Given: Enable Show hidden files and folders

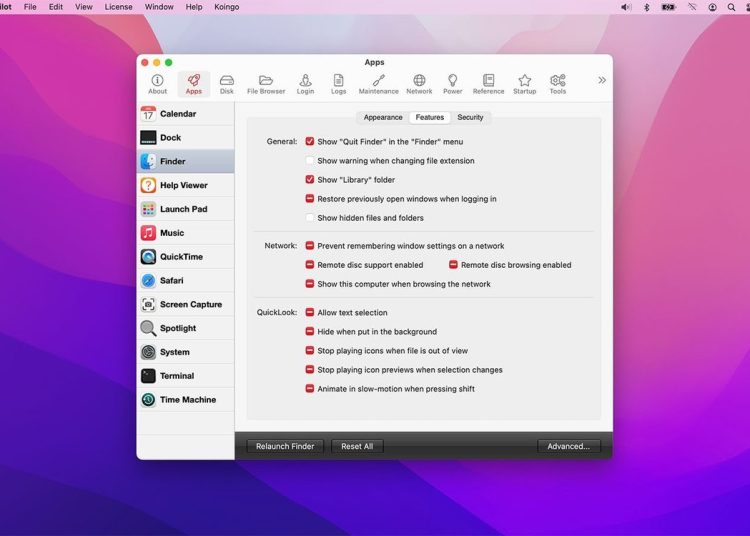Looking at the screenshot, I should coord(310,218).
